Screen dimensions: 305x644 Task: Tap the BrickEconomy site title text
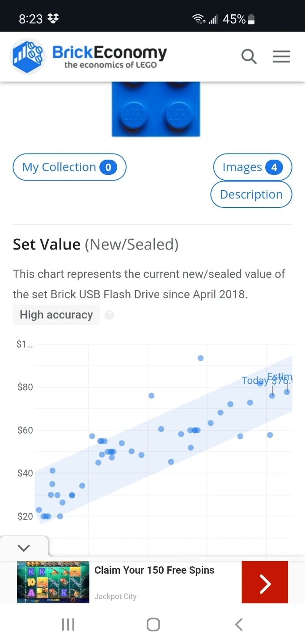(x=110, y=53)
